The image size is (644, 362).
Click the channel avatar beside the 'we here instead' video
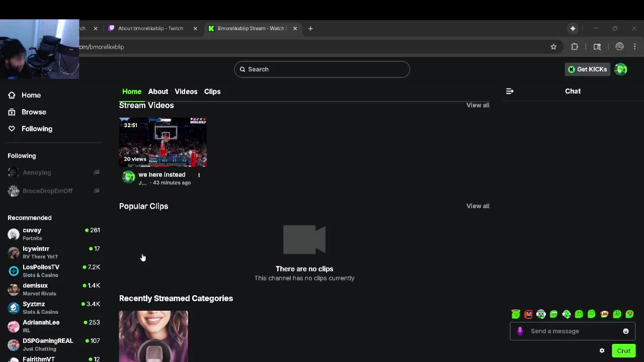coord(129,177)
